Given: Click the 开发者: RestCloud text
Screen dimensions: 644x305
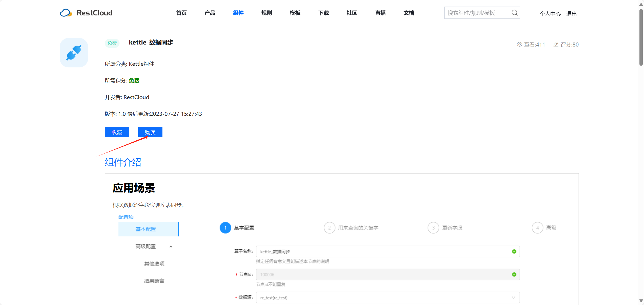Looking at the screenshot, I should tap(127, 97).
